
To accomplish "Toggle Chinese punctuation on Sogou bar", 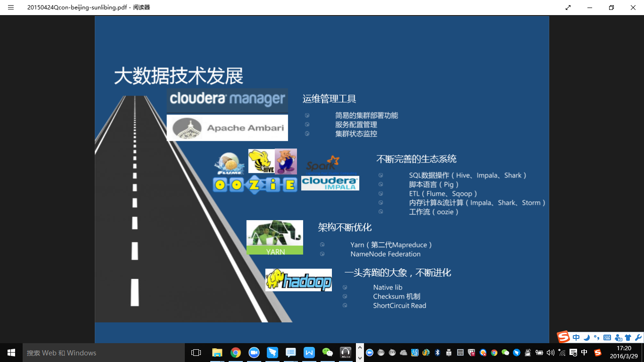I will pos(596,337).
